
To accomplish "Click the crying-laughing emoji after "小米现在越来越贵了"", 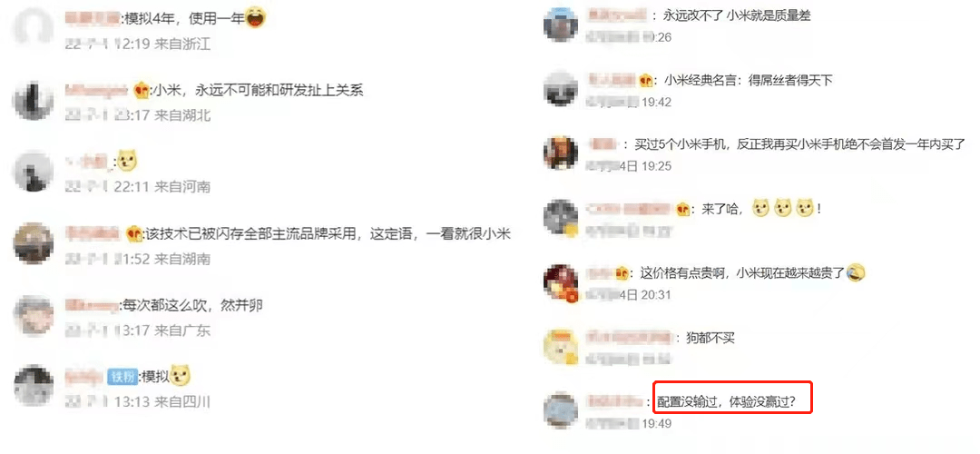I will 857,272.
